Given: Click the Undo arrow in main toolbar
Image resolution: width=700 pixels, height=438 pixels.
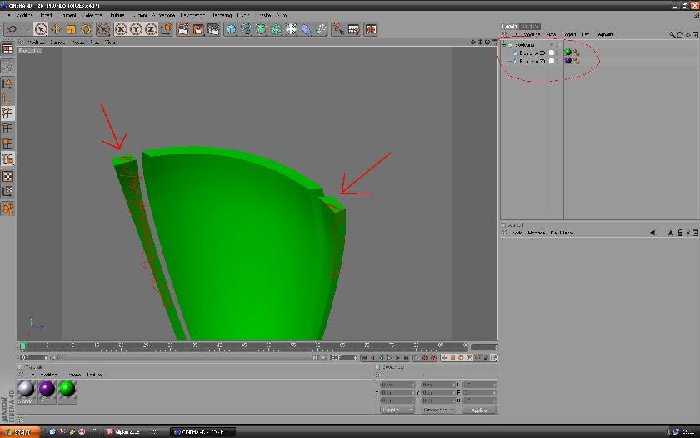Looking at the screenshot, I should [12, 29].
